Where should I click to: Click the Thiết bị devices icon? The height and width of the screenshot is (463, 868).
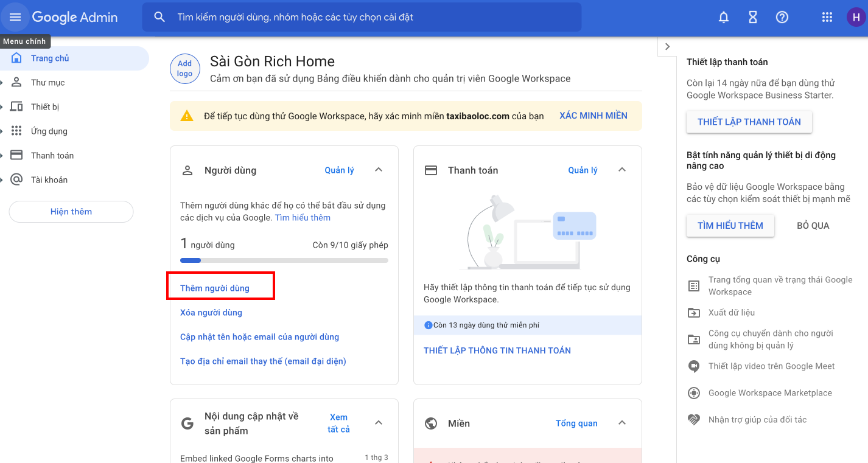click(x=16, y=106)
